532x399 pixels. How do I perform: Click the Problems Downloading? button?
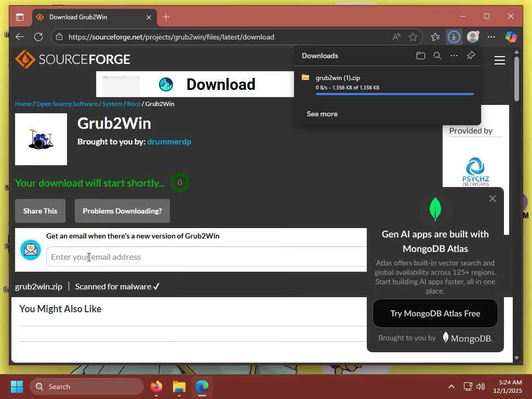click(x=122, y=211)
